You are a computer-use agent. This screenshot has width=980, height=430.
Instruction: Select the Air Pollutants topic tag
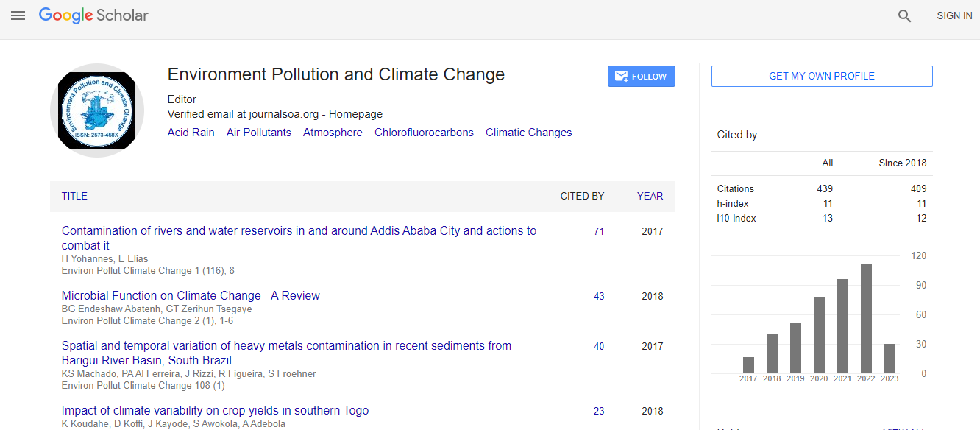258,133
